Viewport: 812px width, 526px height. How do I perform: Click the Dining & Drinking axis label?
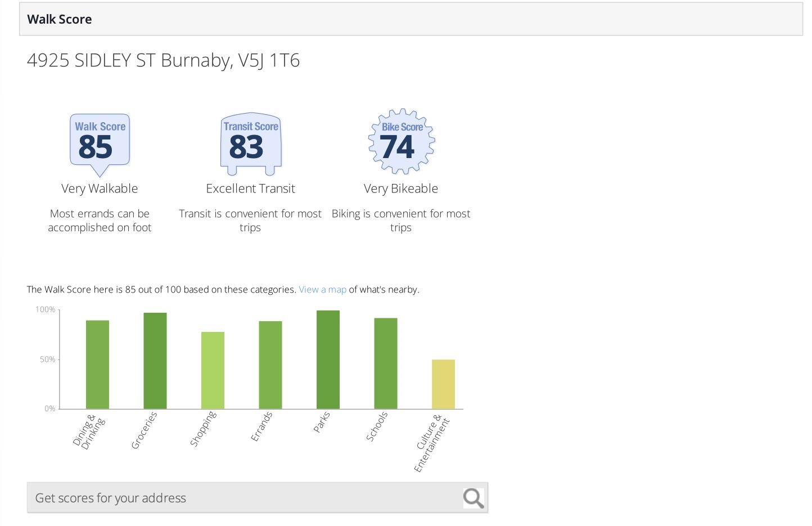click(x=89, y=433)
